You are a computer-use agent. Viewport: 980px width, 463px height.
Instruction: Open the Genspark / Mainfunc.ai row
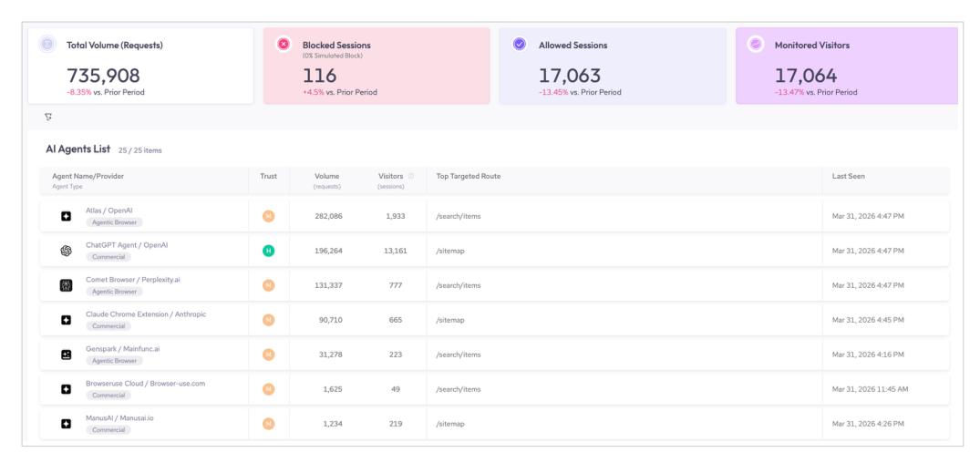pos(494,355)
